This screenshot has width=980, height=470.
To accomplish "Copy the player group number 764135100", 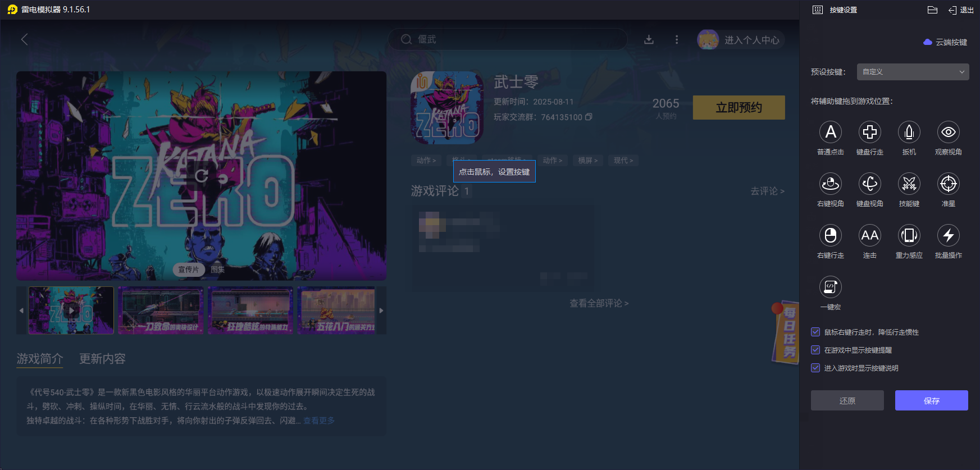I will [x=589, y=117].
